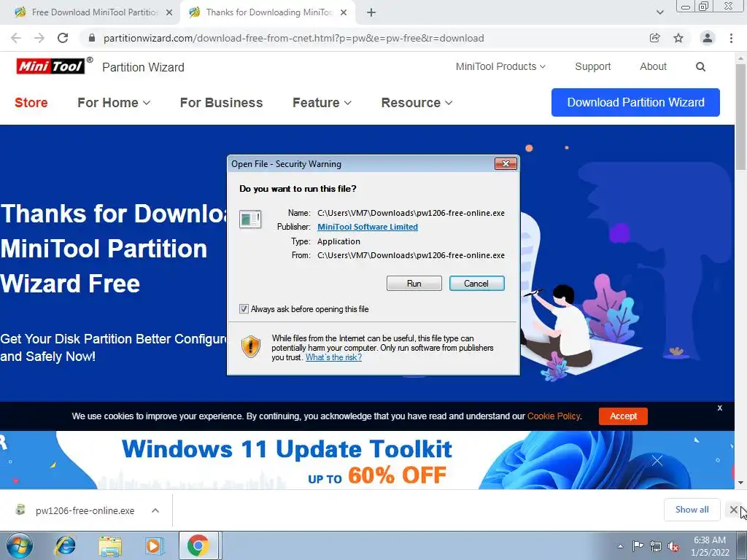747x560 pixels.
Task: Open MiniTool Software Limited publisher link
Action: [368, 227]
